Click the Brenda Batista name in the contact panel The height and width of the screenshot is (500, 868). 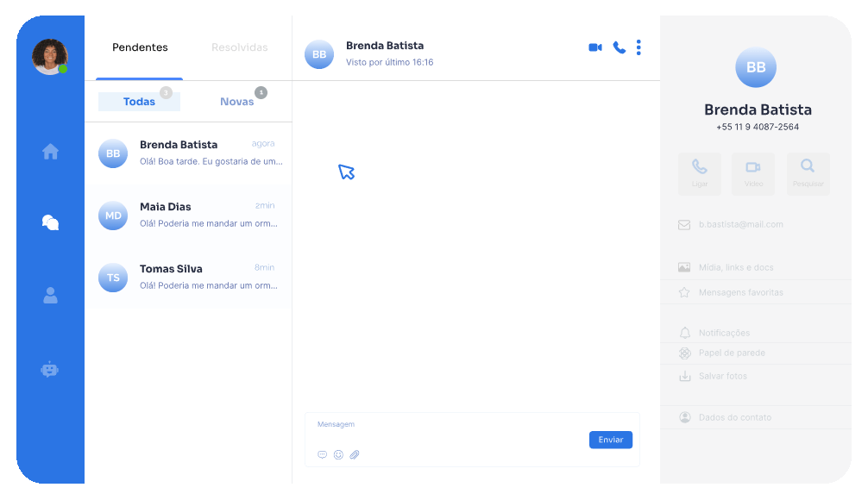pos(758,109)
